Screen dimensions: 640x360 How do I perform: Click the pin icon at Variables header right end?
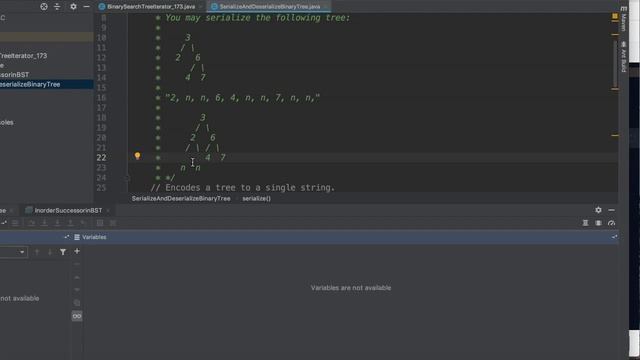614,237
